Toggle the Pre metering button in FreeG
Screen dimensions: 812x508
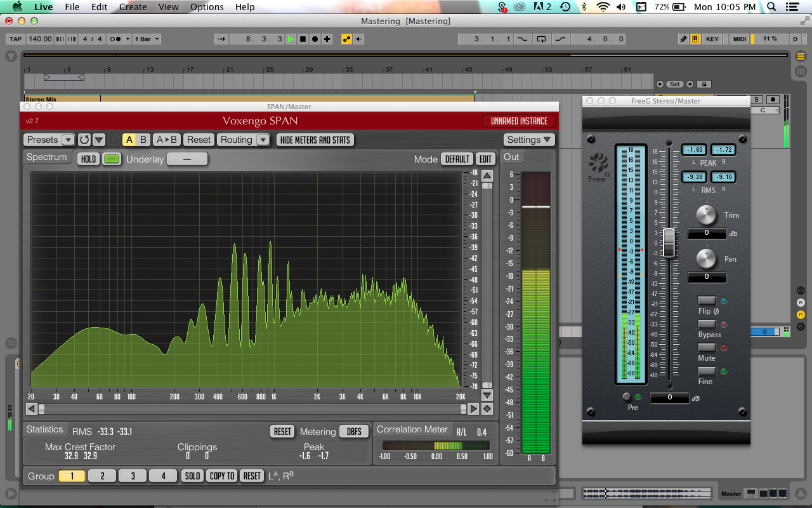[x=627, y=397]
